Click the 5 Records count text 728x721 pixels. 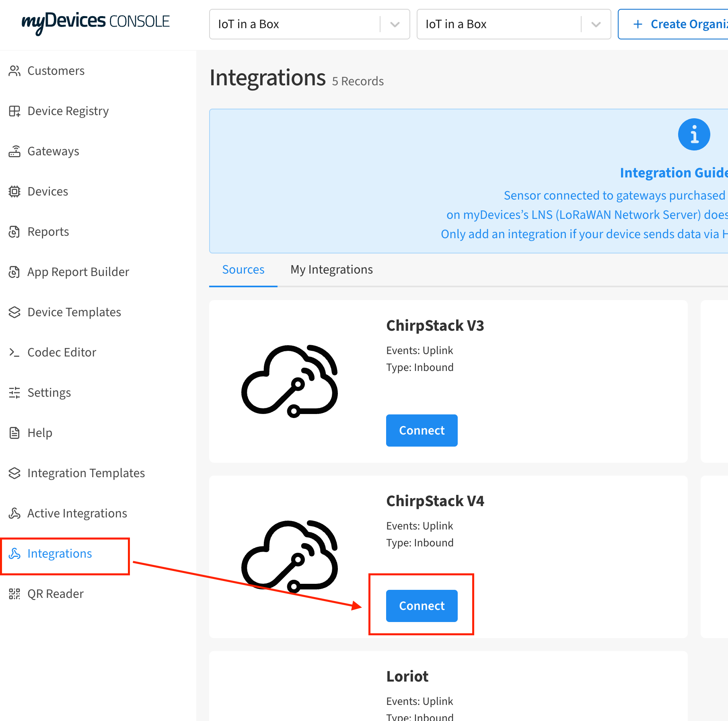pos(358,81)
